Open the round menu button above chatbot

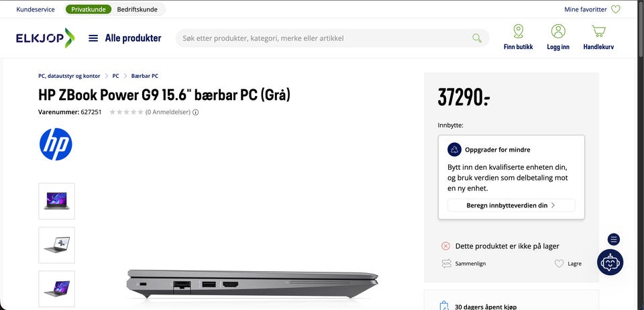(x=614, y=239)
